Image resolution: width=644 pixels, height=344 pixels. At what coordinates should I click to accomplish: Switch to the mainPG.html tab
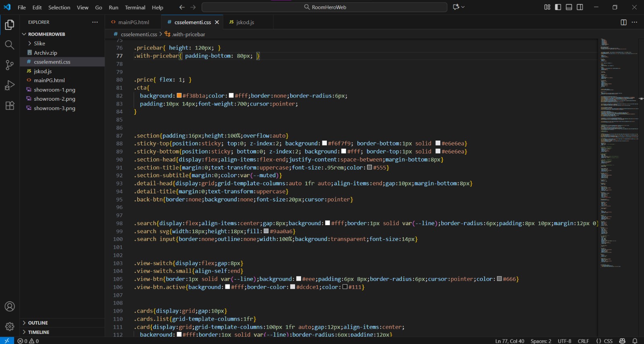[133, 22]
